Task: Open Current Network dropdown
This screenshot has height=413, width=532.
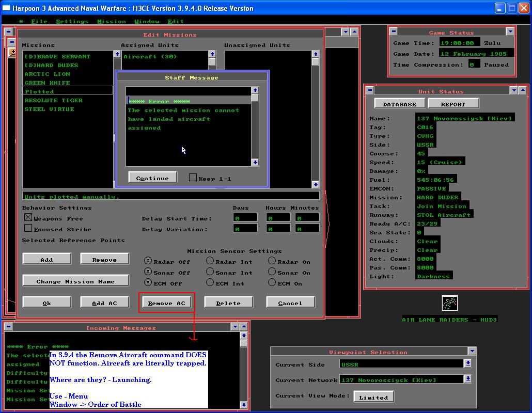Action: coord(468,379)
